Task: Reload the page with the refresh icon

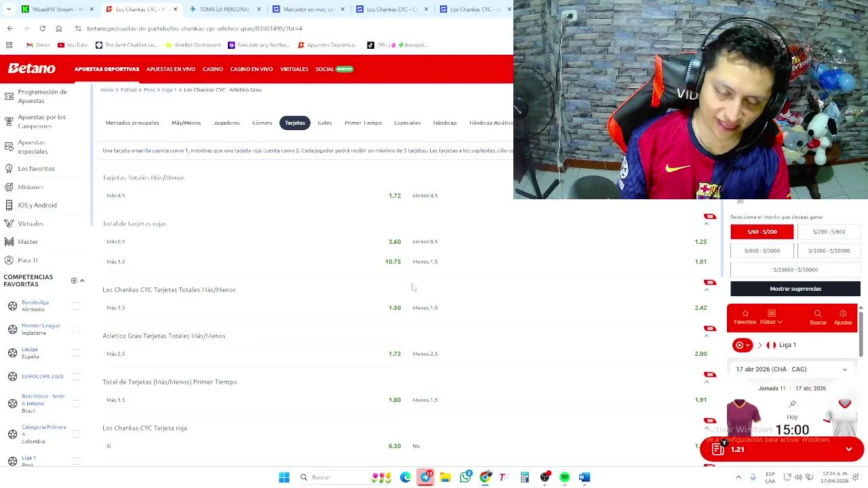Action: (42, 28)
